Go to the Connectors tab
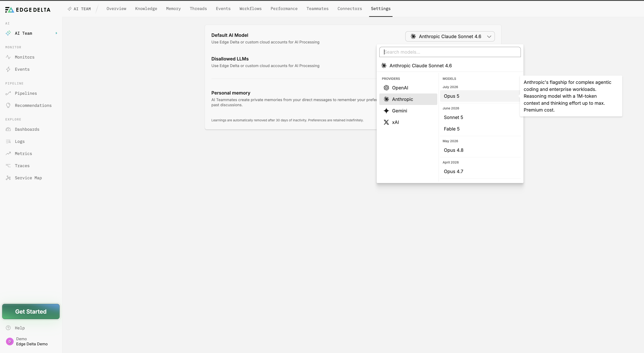Viewport: 644px width, 353px height. [x=349, y=9]
